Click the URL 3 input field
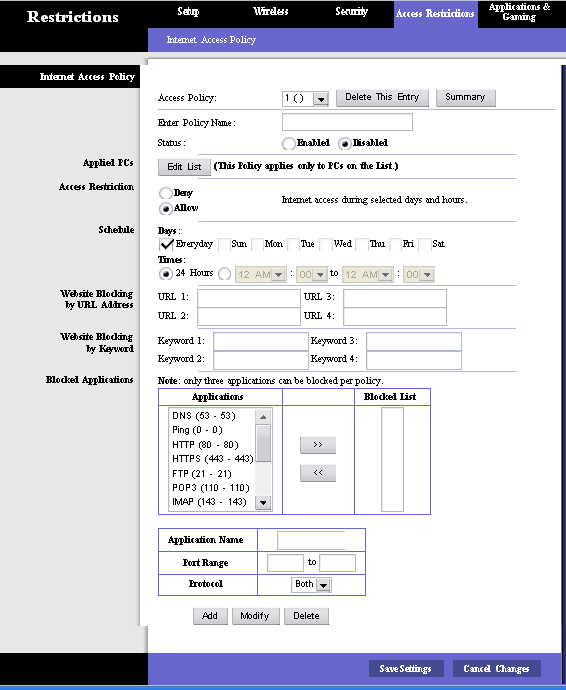This screenshot has width=566, height=690. 395,298
